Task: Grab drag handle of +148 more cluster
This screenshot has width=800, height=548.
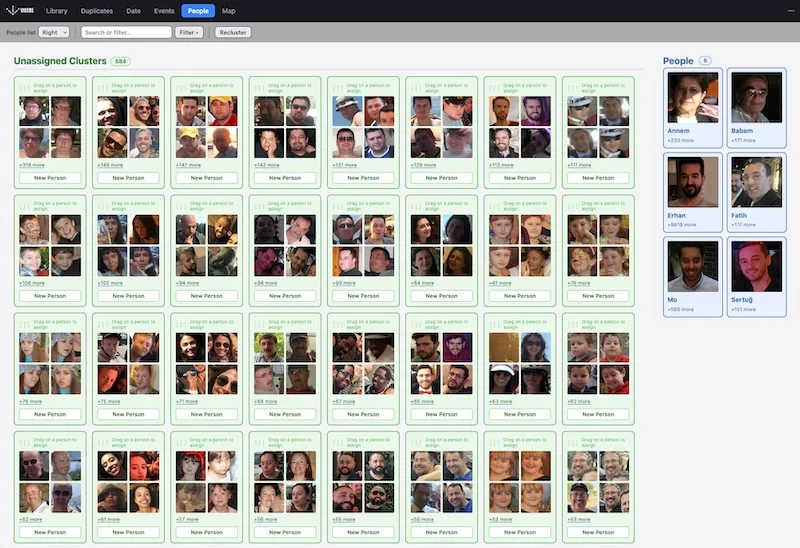Action: point(103,88)
